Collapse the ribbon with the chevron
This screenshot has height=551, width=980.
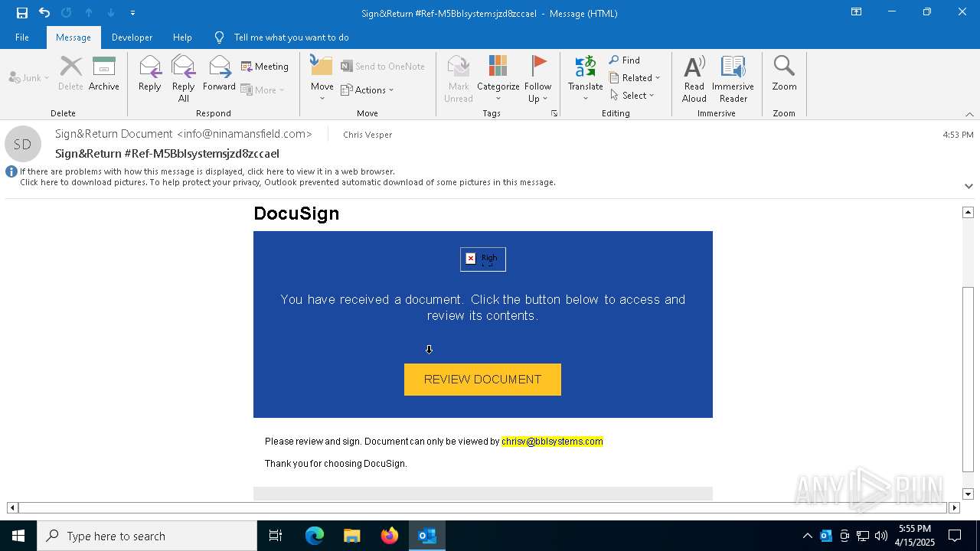click(x=969, y=114)
